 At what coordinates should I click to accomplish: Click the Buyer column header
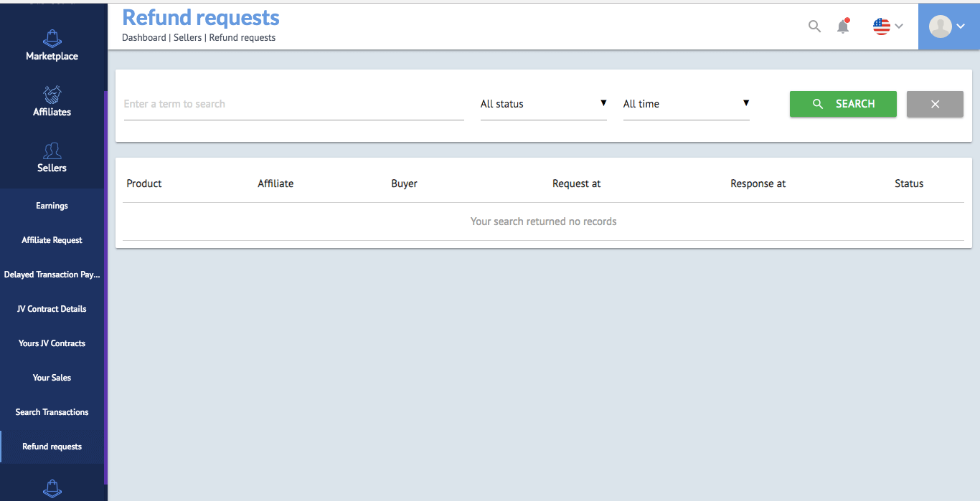coord(404,183)
